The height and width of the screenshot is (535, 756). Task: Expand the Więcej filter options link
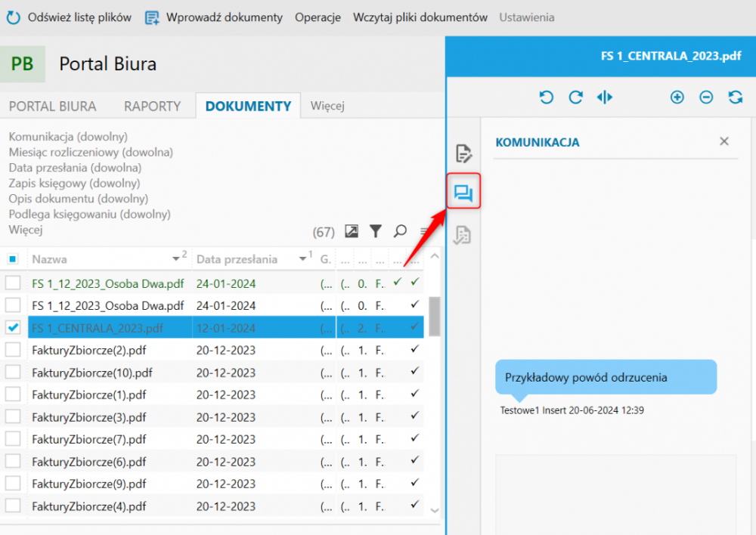26,230
